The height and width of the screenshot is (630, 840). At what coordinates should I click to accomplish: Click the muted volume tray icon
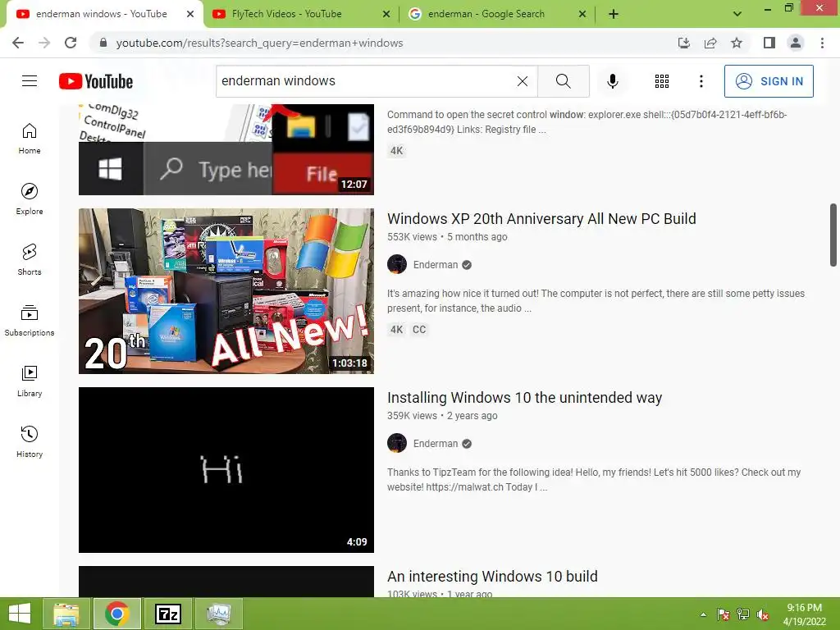point(763,614)
